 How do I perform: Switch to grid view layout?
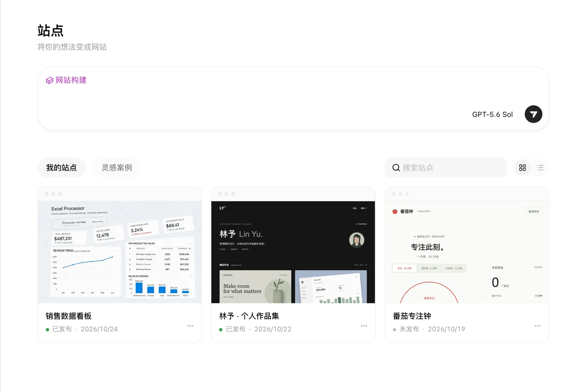pyautogui.click(x=522, y=168)
